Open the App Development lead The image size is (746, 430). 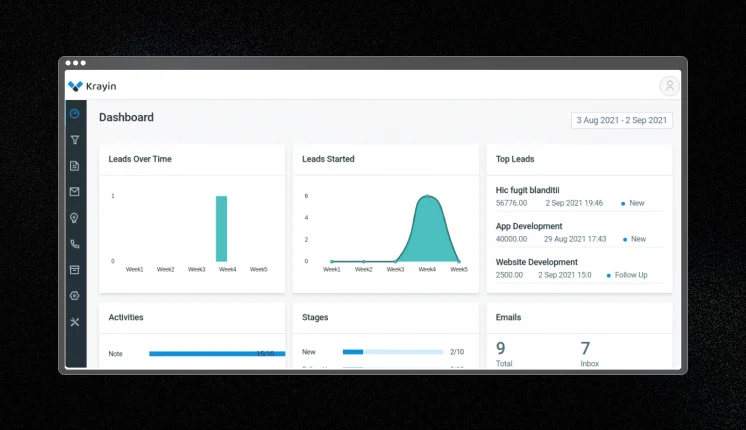(529, 226)
